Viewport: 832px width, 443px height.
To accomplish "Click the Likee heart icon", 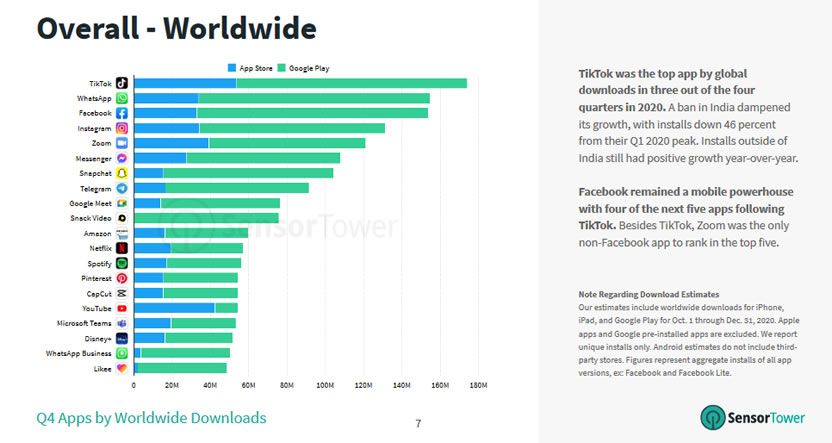I will pyautogui.click(x=122, y=368).
